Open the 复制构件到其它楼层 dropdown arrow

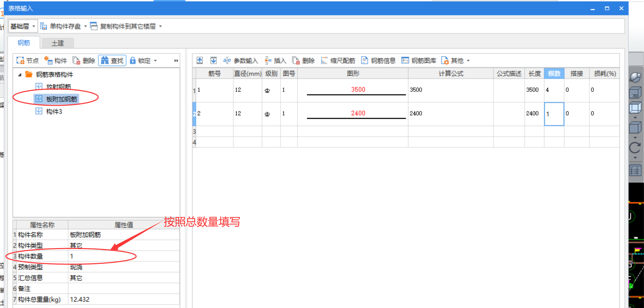(x=160, y=26)
